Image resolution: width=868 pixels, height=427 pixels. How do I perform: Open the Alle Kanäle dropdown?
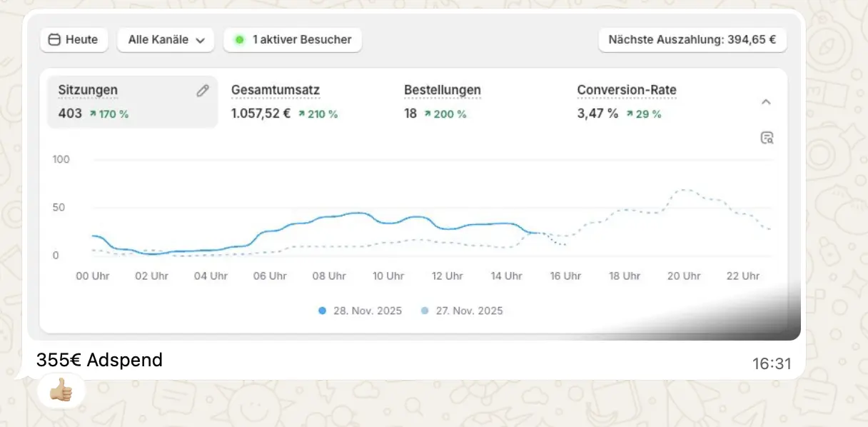coord(166,40)
